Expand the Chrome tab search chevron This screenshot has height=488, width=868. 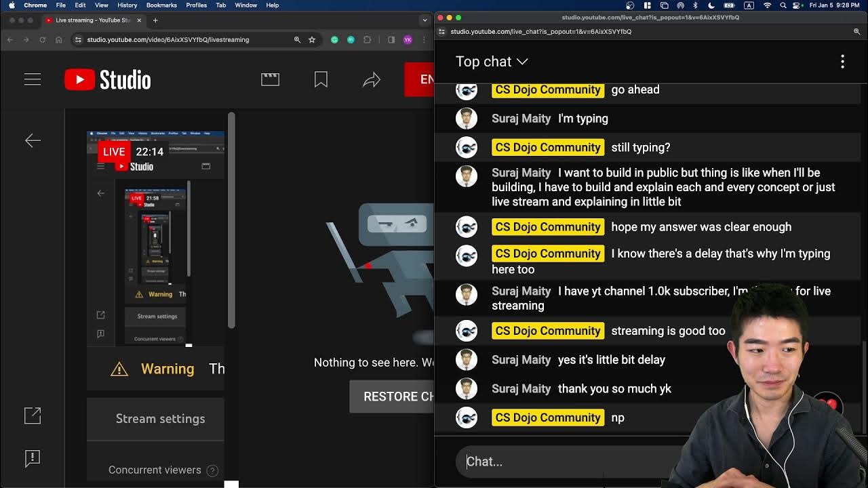point(425,20)
